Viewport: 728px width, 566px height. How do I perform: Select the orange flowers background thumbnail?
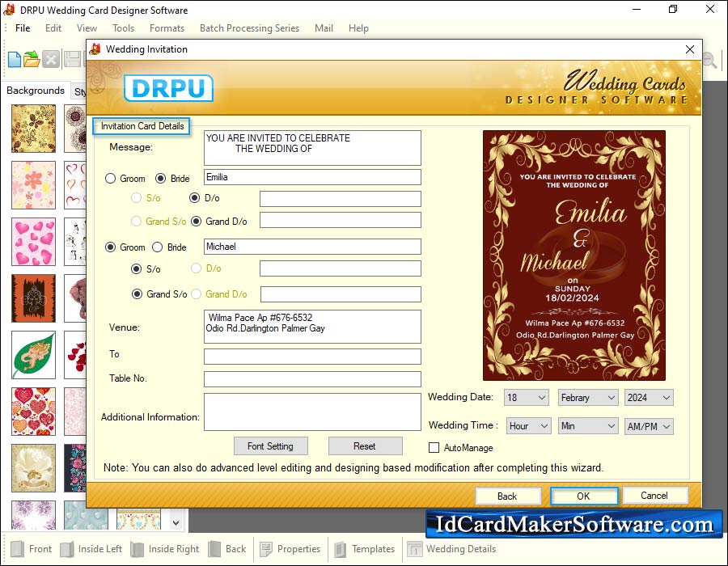coord(33,185)
